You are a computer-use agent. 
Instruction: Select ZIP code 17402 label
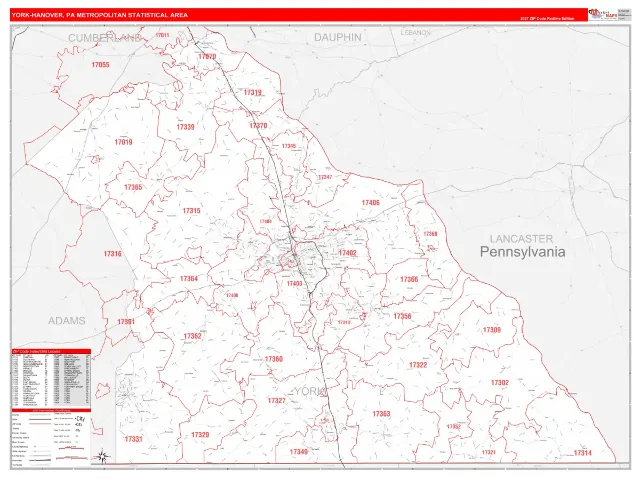coord(348,253)
